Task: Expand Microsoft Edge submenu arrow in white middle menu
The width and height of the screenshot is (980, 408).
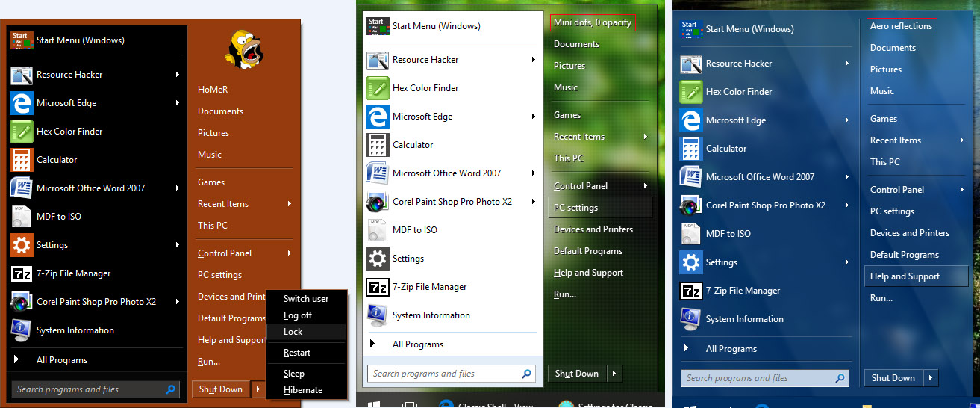Action: (x=534, y=117)
